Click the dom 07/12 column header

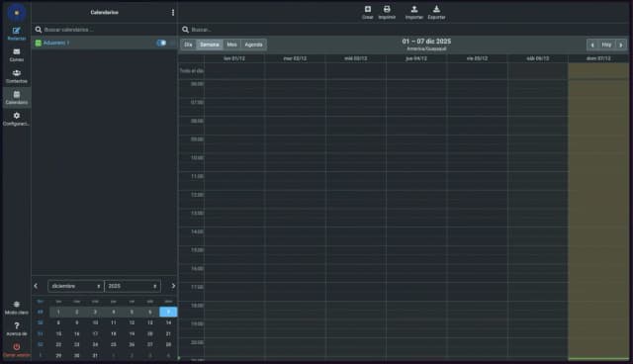(x=598, y=58)
